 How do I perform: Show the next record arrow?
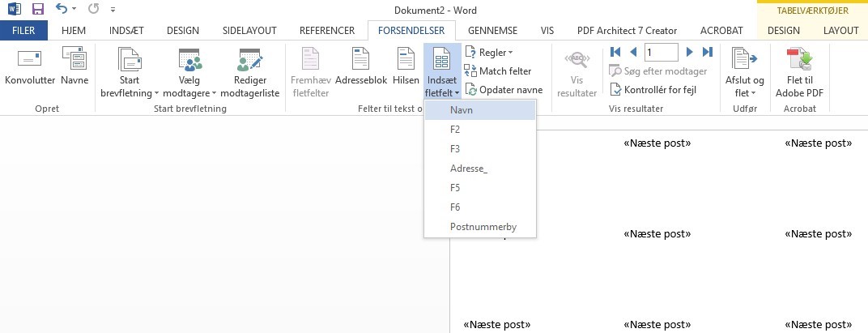pos(690,52)
